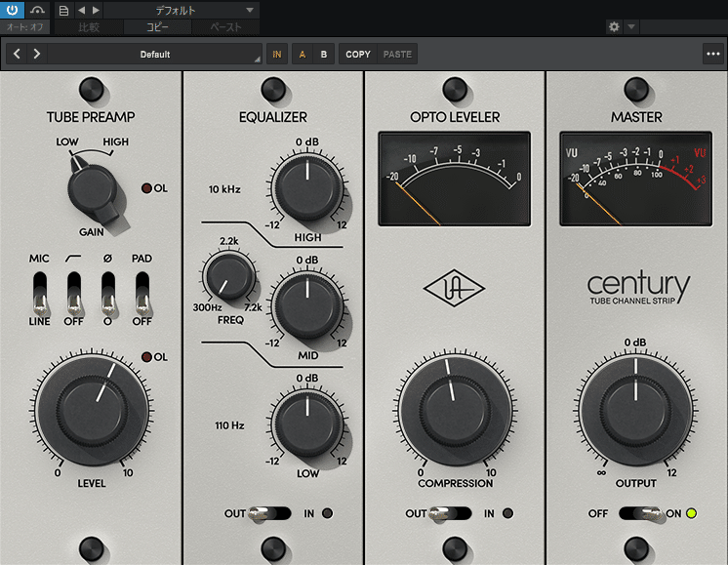This screenshot has width=728, height=565.
Task: Click the 比較 compare button
Action: tap(89, 27)
